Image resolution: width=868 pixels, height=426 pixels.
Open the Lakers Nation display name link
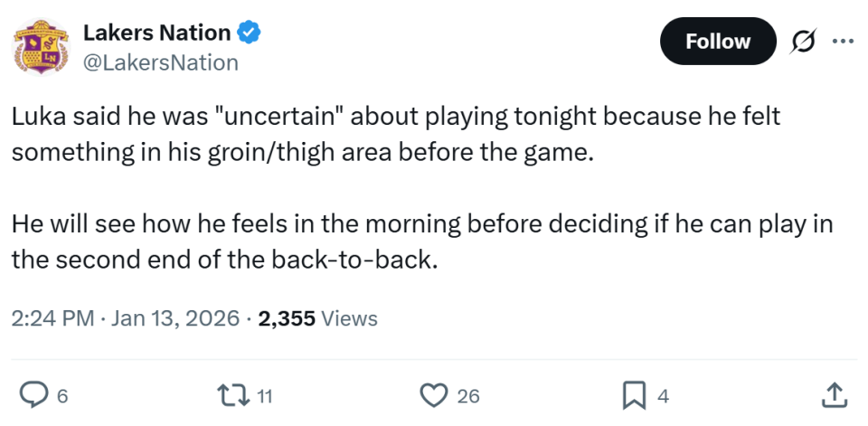(x=156, y=33)
